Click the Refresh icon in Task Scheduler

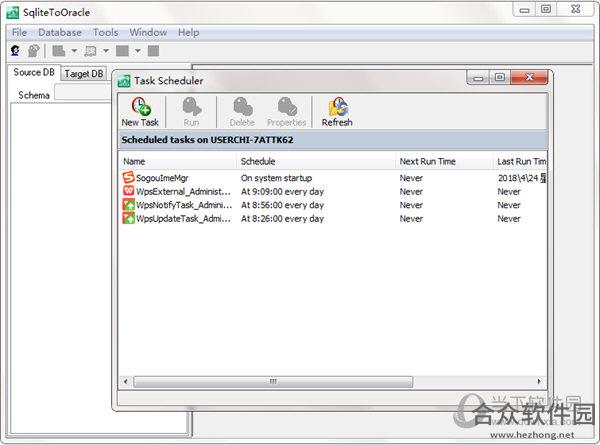tap(338, 106)
